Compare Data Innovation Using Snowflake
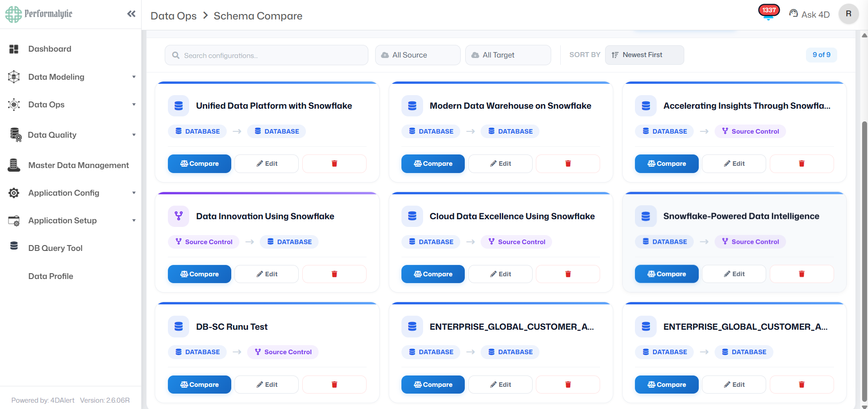The height and width of the screenshot is (409, 868). click(200, 274)
